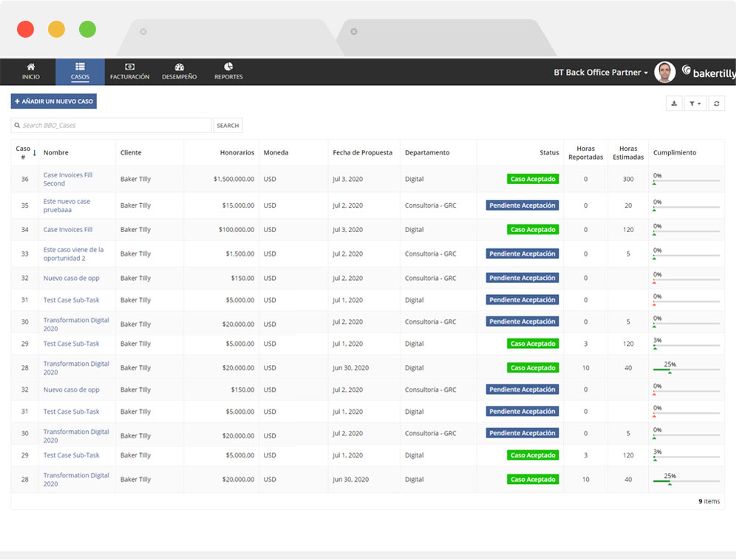The width and height of the screenshot is (736, 560).
Task: Click Añadir un nuevo caso button
Action: click(54, 101)
